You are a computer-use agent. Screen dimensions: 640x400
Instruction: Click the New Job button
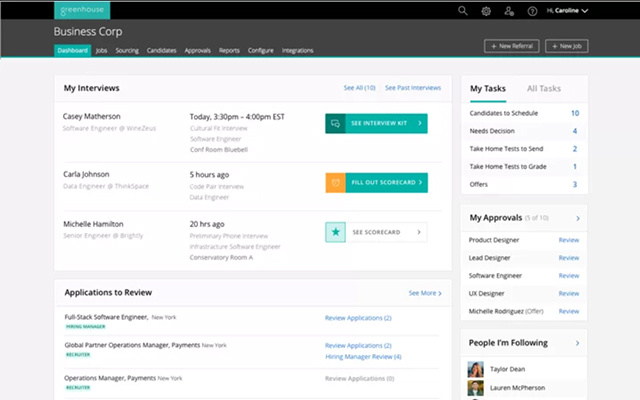567,46
